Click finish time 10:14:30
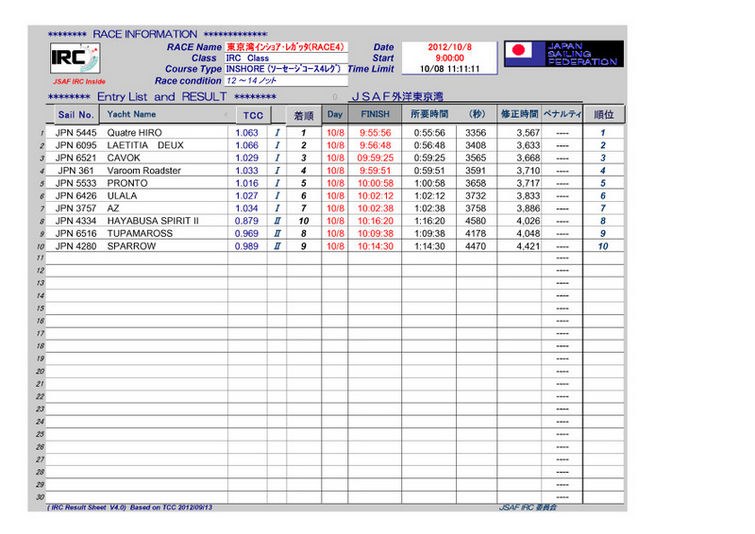Image resolution: width=755 pixels, height=534 pixels. (375, 246)
